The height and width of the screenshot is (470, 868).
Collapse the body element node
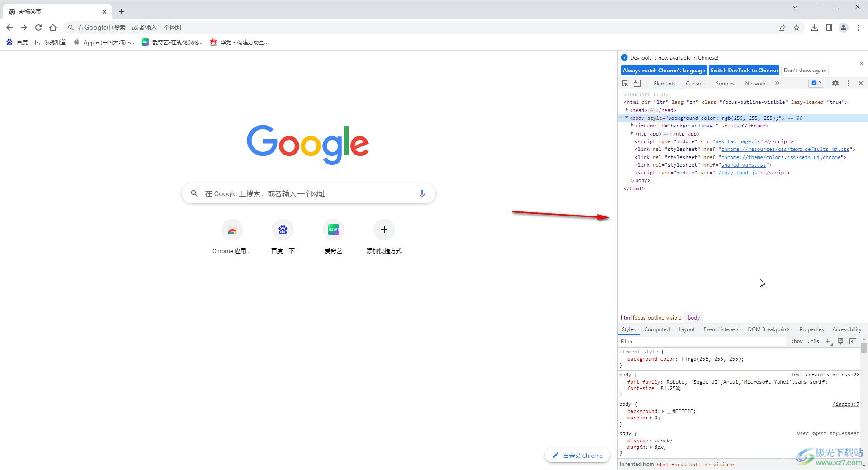coord(627,117)
